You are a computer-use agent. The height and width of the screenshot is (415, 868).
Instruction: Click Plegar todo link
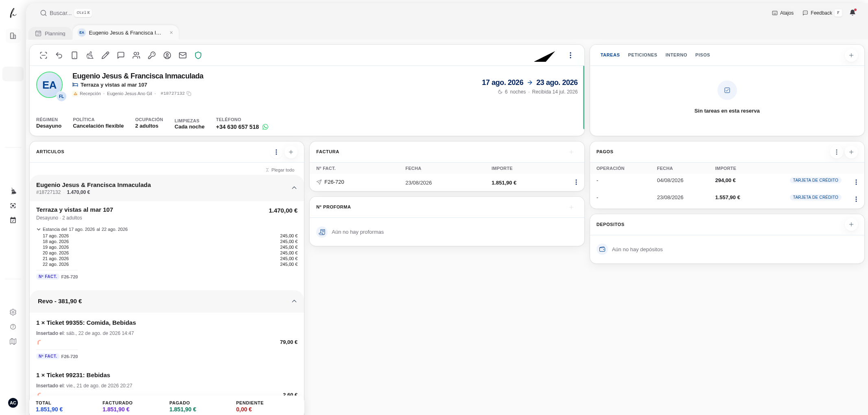click(x=280, y=170)
